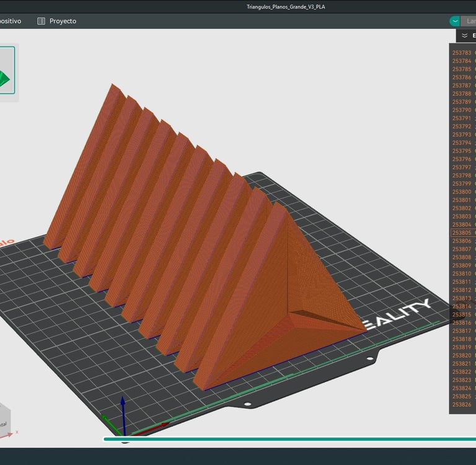Screen dimensions: 476x465
Task: Select G-code line 253820
Action: 462,355
